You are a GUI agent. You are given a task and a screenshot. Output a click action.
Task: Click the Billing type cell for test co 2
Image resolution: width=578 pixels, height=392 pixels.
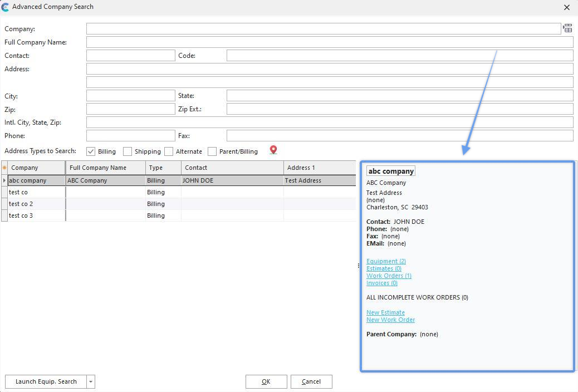[x=163, y=204]
